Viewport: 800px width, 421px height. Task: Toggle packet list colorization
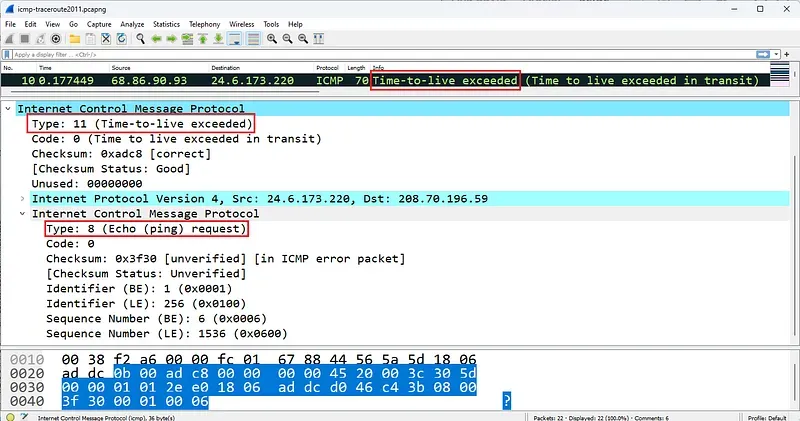point(253,39)
